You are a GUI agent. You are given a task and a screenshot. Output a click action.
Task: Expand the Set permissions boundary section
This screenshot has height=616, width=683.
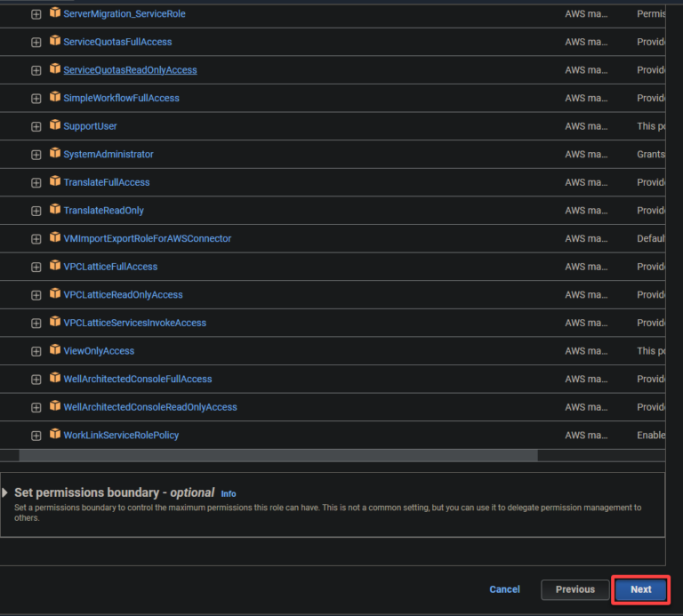pos(5,492)
